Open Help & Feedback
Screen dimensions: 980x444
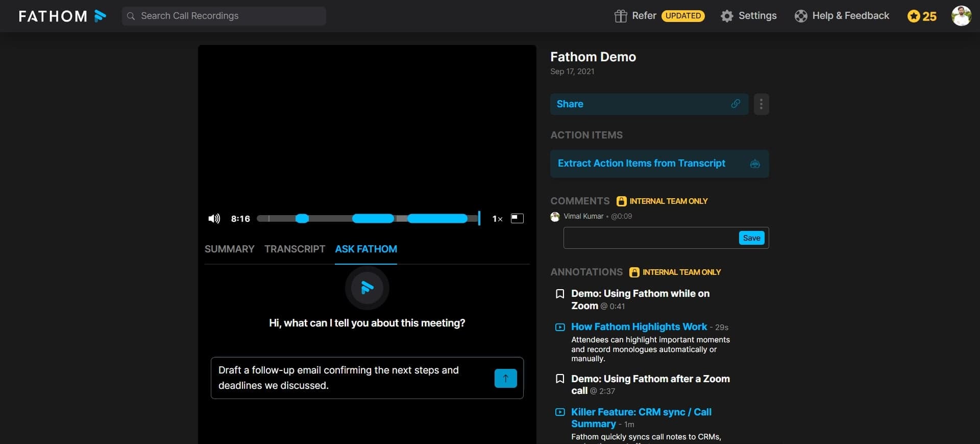842,16
